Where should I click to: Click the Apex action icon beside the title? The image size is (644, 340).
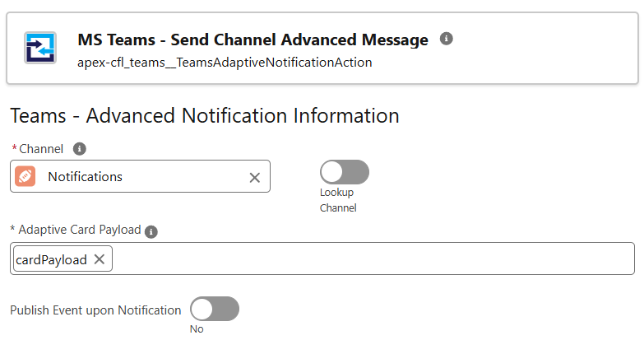pos(39,48)
